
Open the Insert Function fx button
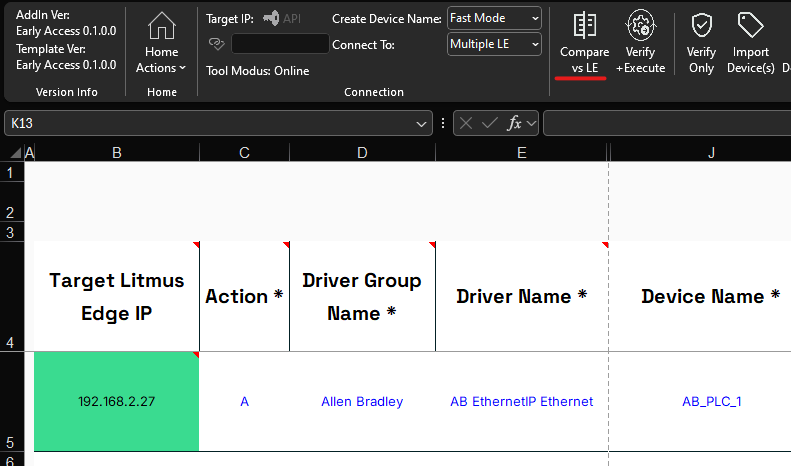pos(514,123)
